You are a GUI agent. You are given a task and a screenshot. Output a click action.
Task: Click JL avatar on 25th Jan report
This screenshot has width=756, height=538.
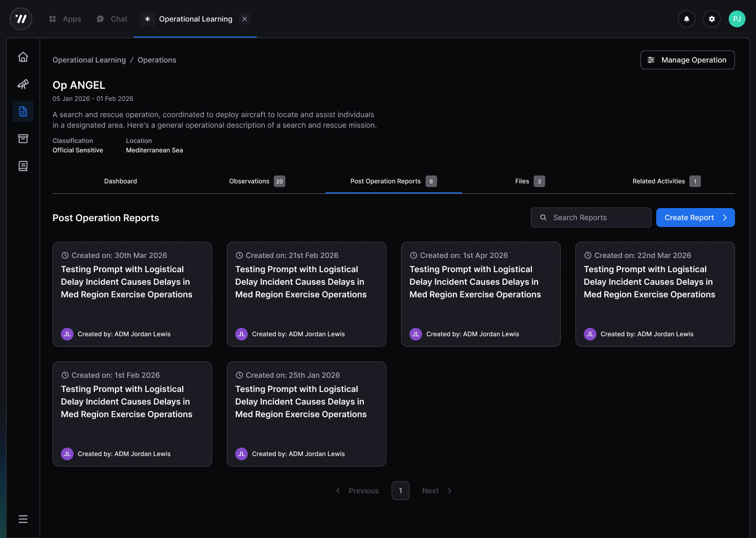[241, 454]
